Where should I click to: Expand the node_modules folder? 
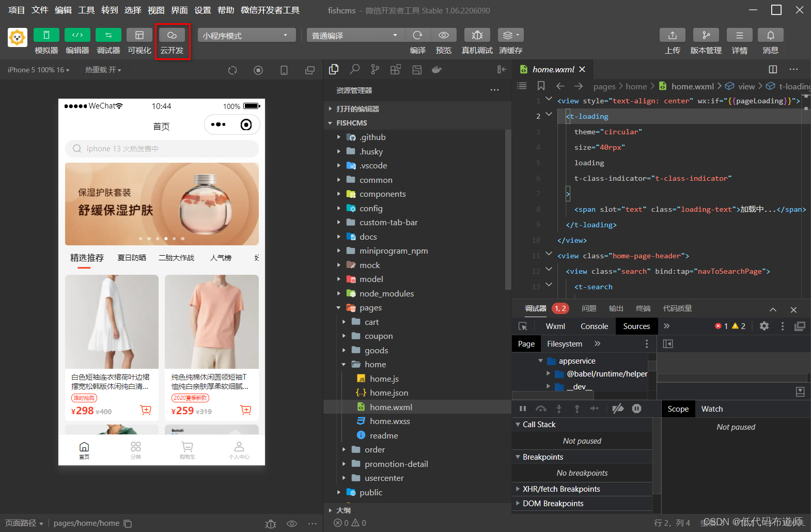[x=386, y=293]
